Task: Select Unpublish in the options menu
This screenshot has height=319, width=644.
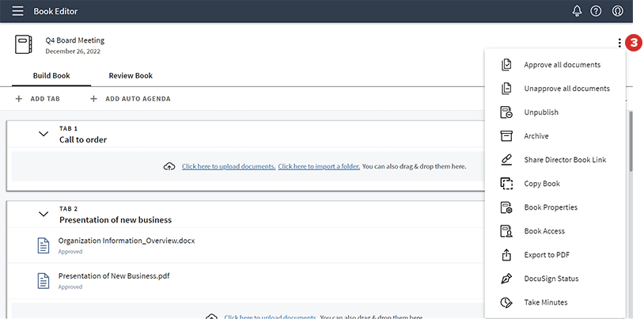Action: pos(541,112)
